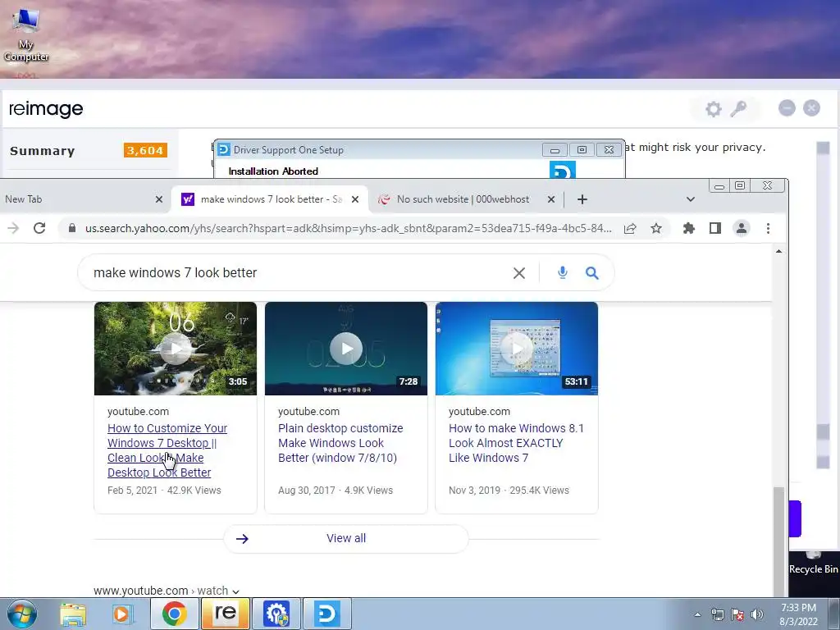
Task: Close the Yahoo search tab
Action: [354, 199]
